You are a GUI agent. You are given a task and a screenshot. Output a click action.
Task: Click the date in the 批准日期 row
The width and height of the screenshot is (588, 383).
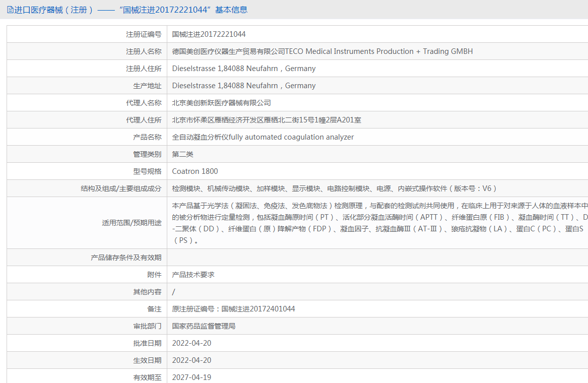191,343
